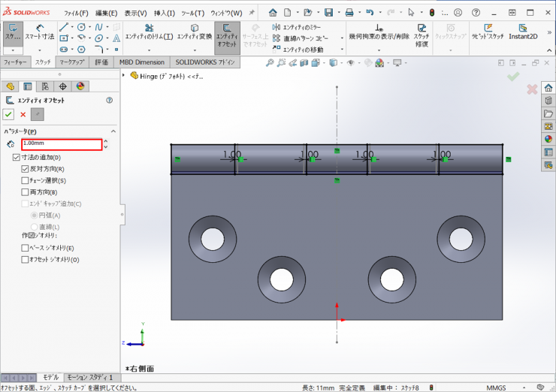Click the Save icon in the top toolbar
Viewport: 556px width, 392px height.
[329, 13]
